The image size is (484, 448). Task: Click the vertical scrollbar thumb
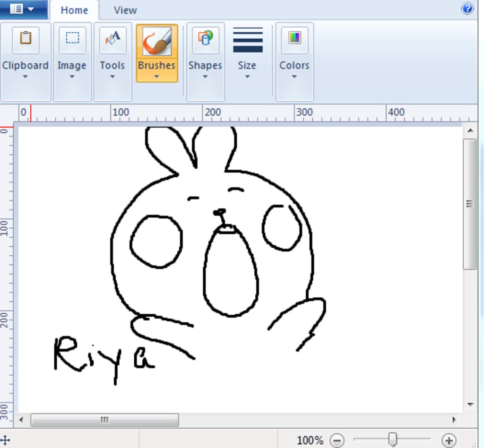point(470,204)
